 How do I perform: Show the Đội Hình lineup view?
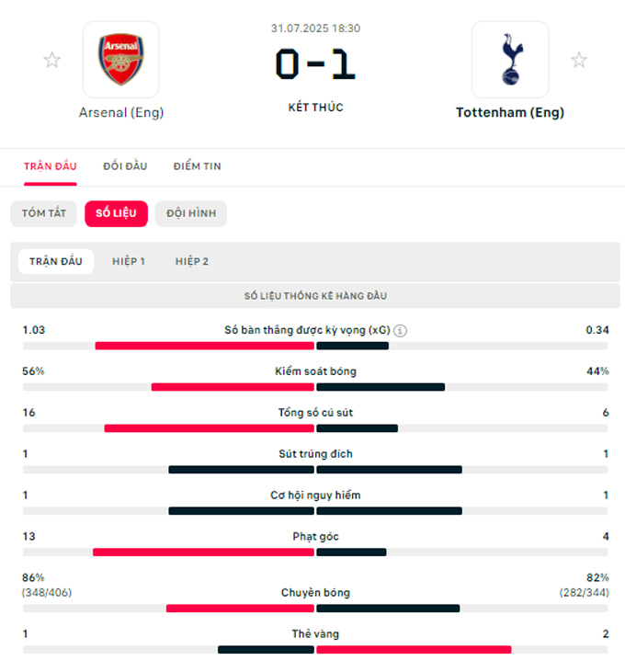click(x=191, y=213)
